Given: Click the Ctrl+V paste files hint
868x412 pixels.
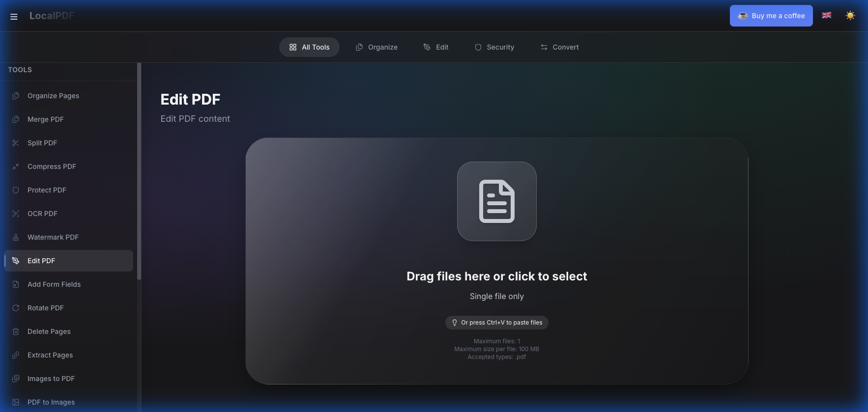Looking at the screenshot, I should pos(497,323).
